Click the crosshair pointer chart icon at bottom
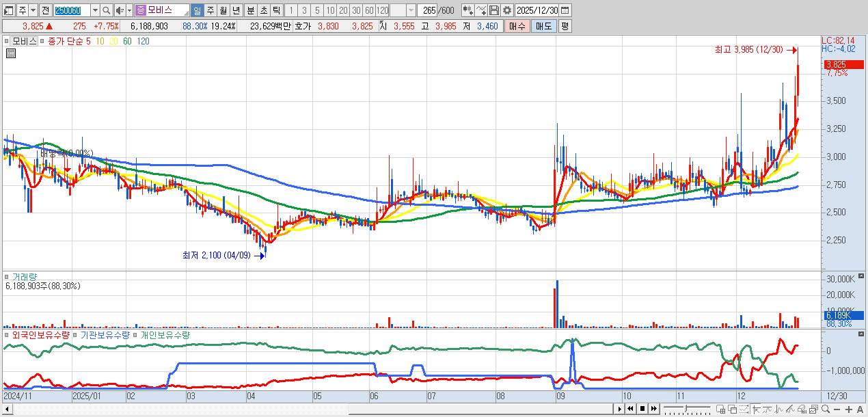The height and width of the screenshot is (417, 868). [756, 409]
